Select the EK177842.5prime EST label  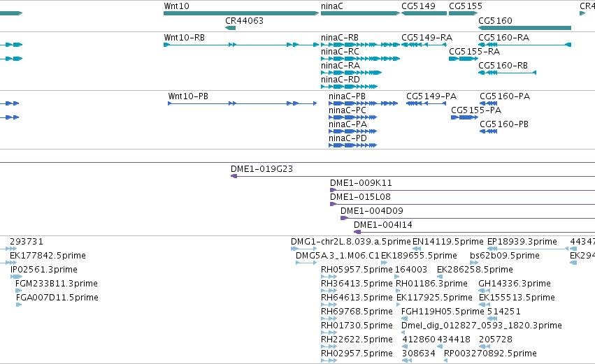point(48,256)
